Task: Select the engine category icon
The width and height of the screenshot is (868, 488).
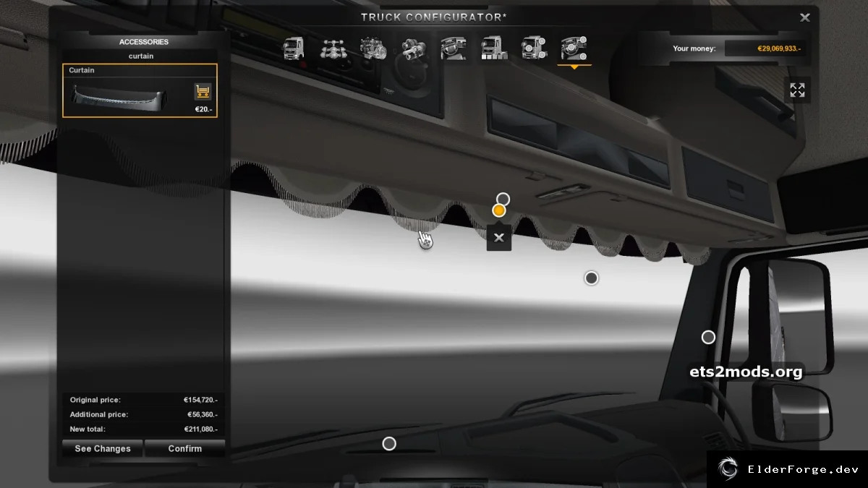Action: point(373,48)
